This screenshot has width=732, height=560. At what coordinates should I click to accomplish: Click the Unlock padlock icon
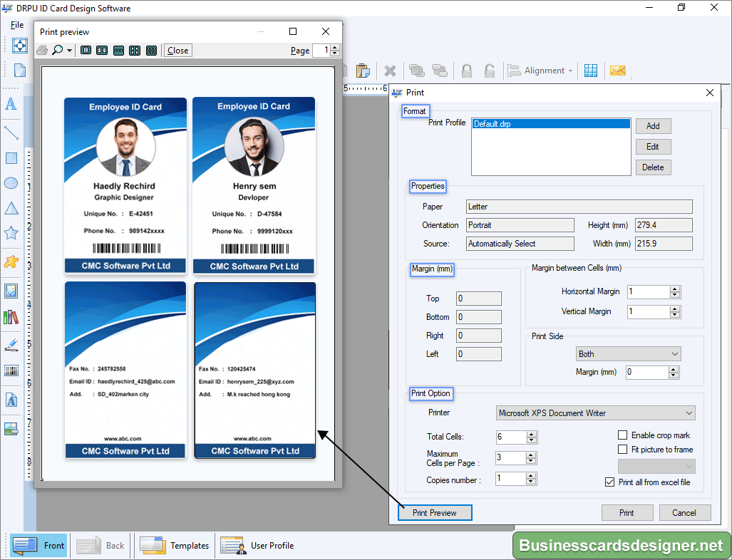coord(489,71)
